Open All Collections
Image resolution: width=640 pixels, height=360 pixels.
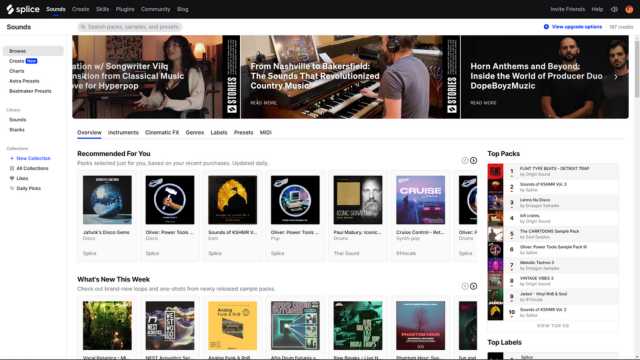tap(32, 168)
